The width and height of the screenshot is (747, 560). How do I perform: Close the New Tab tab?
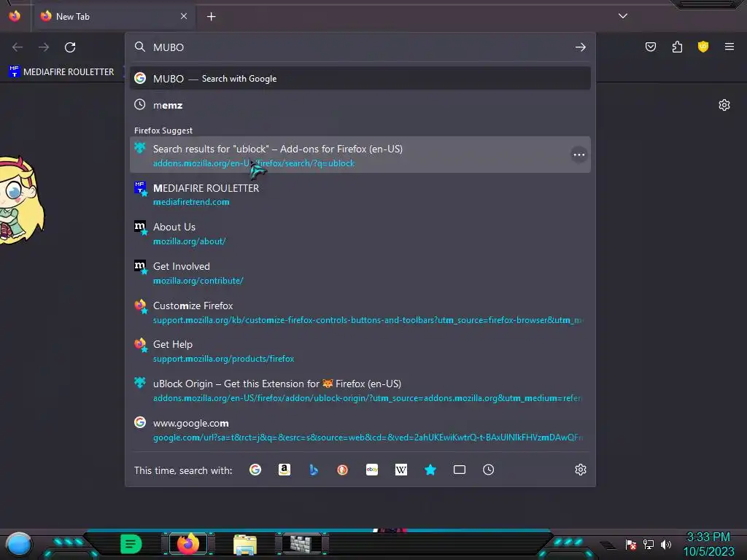(x=184, y=16)
